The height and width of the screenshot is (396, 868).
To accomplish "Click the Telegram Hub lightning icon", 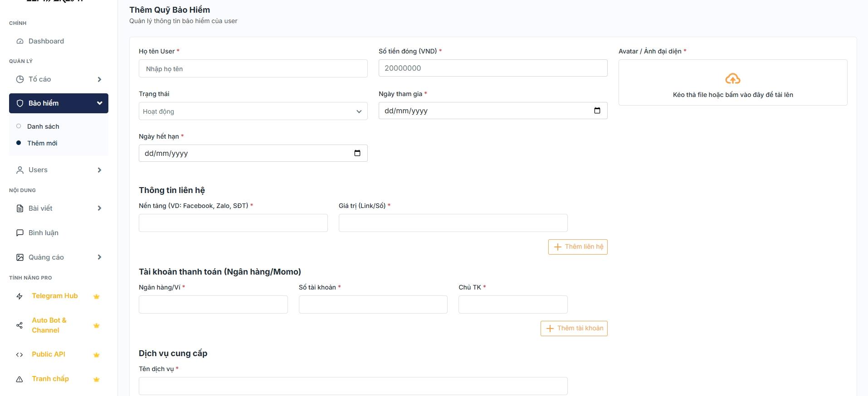I will 20,296.
